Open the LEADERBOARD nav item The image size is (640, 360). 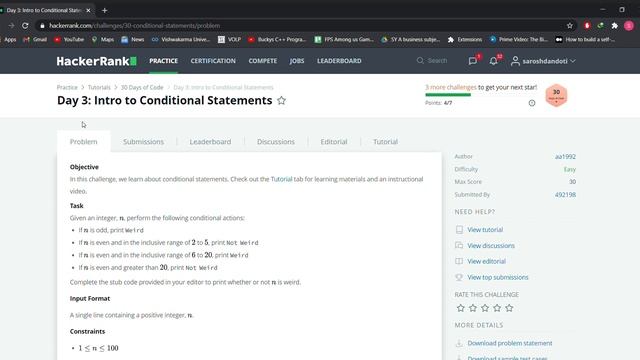(x=339, y=61)
